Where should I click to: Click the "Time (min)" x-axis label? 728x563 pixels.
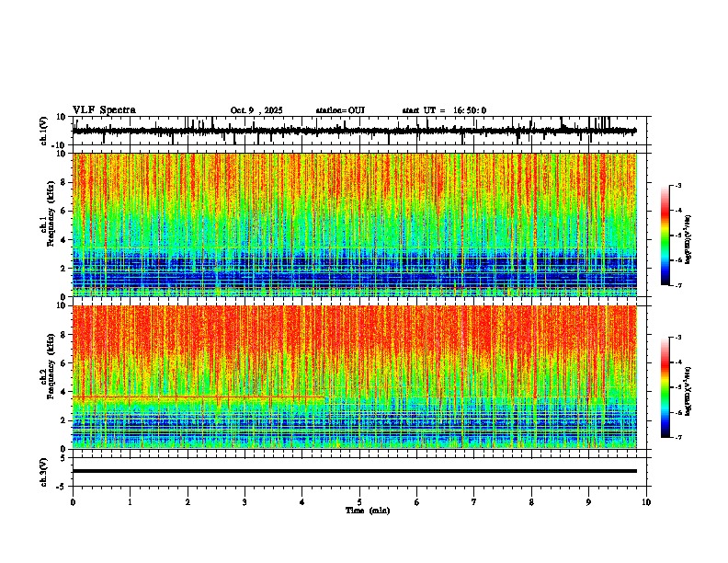[368, 511]
